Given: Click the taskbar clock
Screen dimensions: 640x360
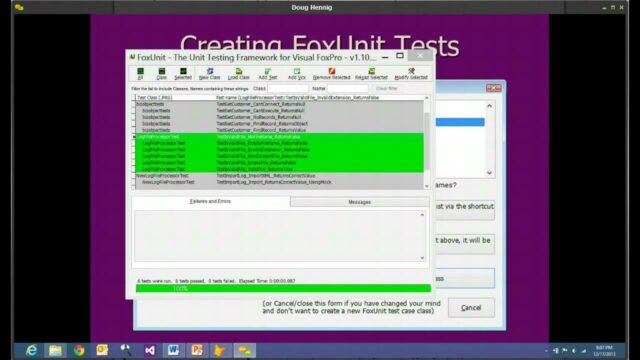Looking at the screenshot, I should (604, 351).
